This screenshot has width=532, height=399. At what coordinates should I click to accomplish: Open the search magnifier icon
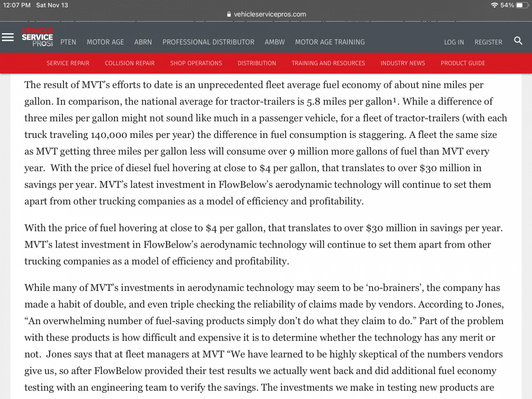pyautogui.click(x=518, y=41)
